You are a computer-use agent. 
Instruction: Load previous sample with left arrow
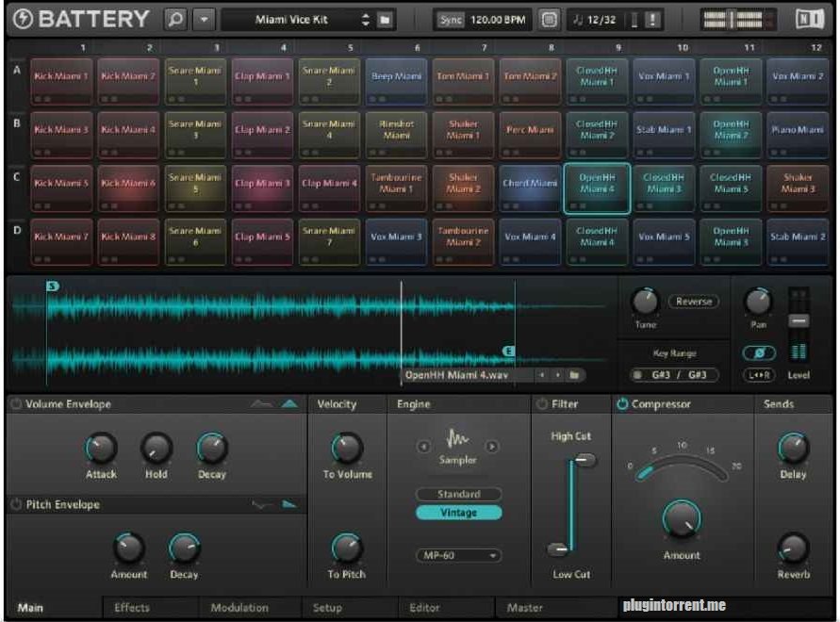coord(541,375)
